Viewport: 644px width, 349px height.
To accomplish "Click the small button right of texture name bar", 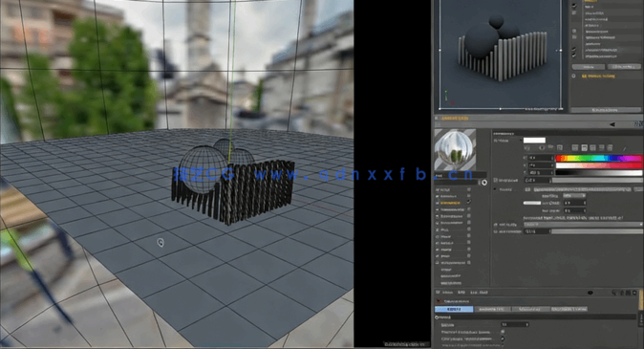I will 638,189.
